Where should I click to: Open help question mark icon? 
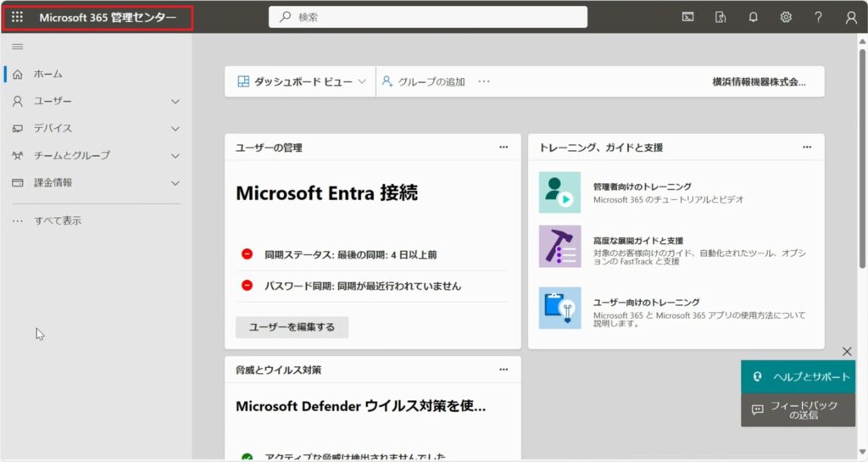818,17
